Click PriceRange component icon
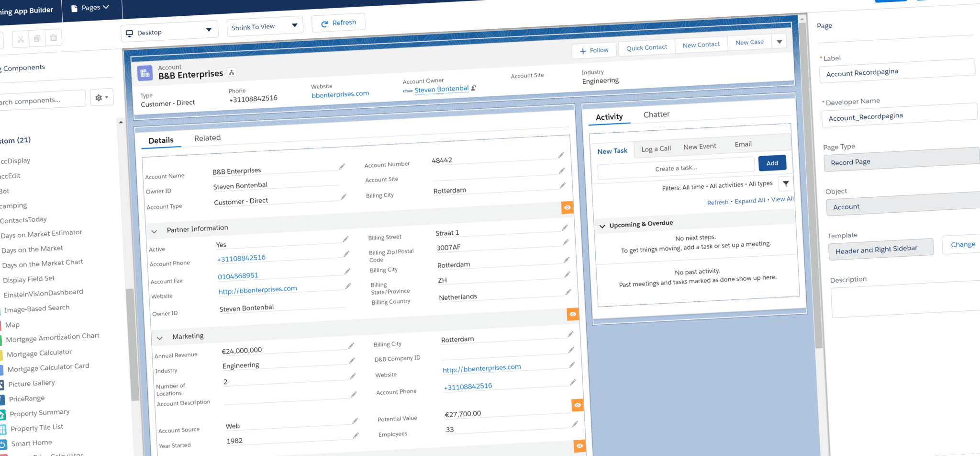980x456 pixels. 2,400
